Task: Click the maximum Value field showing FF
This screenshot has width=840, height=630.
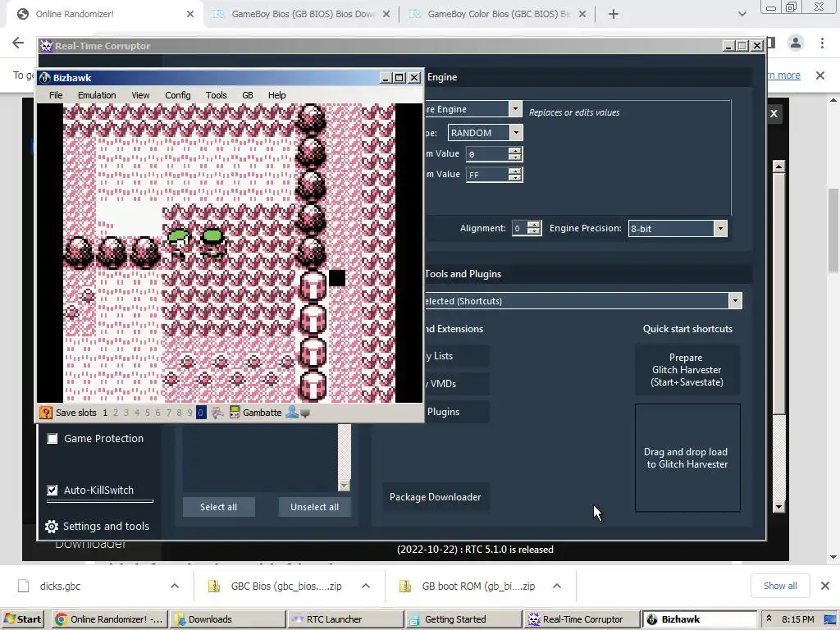Action: [x=487, y=175]
